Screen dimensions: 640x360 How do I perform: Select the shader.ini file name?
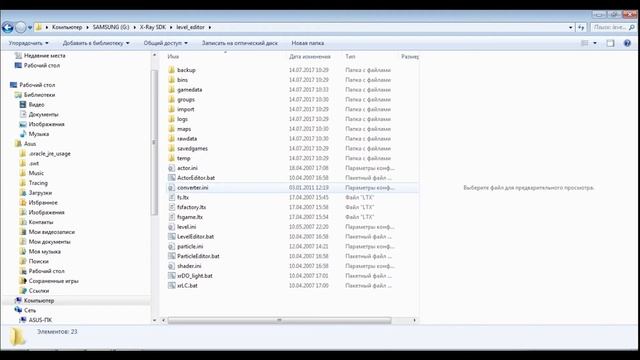(189, 266)
